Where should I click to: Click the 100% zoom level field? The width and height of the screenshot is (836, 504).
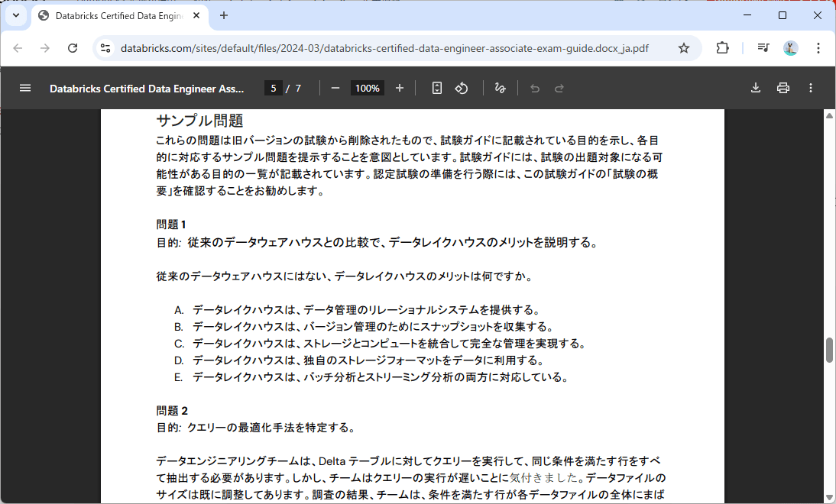pyautogui.click(x=368, y=88)
